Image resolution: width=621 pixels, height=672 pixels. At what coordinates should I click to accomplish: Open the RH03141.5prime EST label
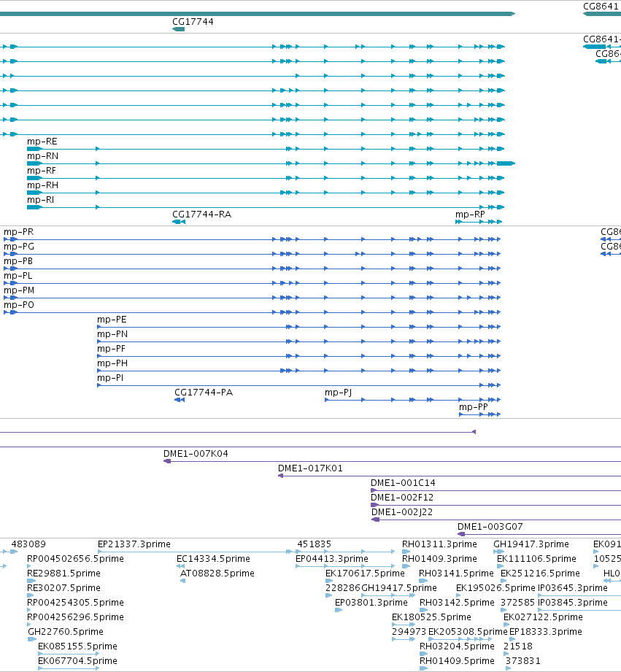pos(456,573)
